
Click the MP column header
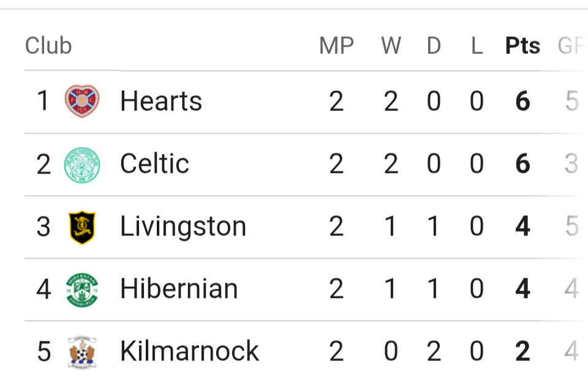point(336,46)
